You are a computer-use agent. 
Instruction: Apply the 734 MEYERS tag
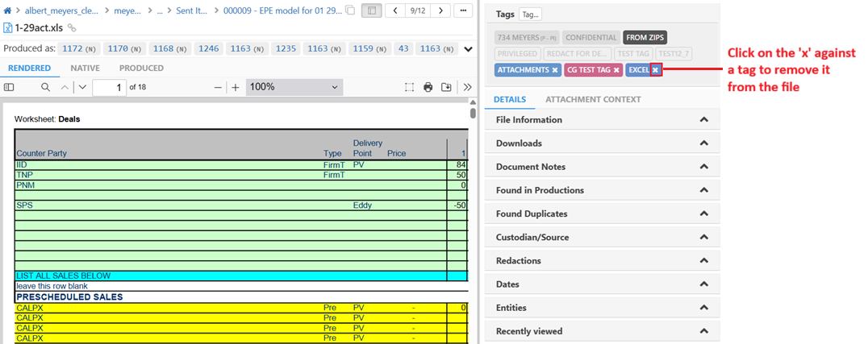click(x=528, y=38)
